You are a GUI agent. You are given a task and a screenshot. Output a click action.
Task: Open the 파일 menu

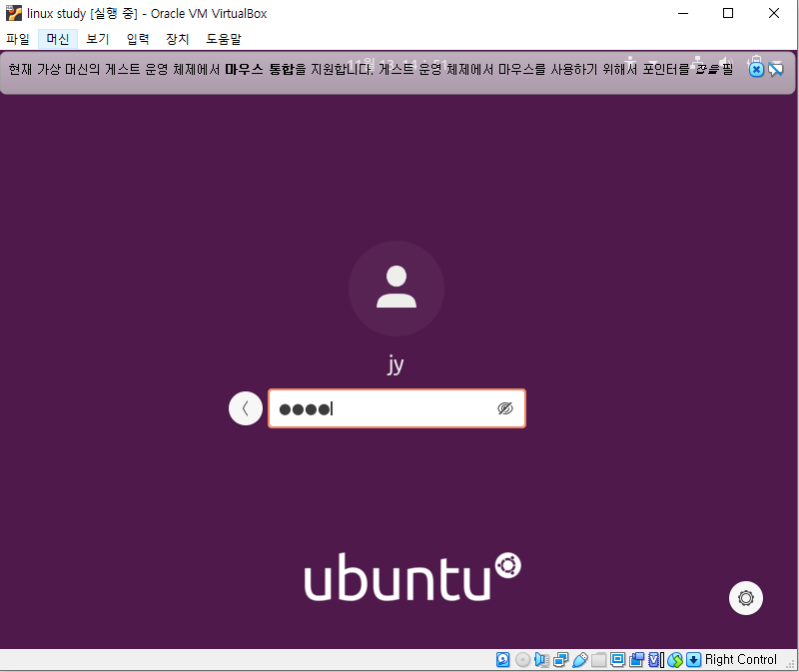pos(18,39)
